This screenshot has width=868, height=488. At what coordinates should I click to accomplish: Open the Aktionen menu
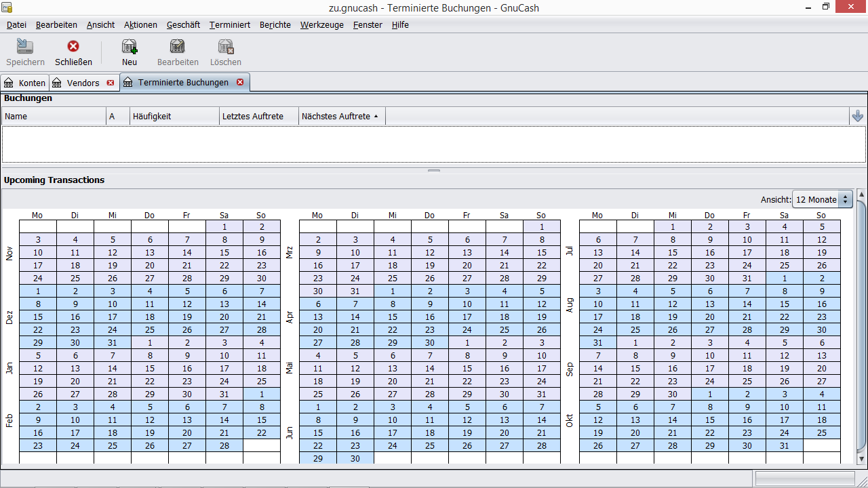(x=140, y=25)
